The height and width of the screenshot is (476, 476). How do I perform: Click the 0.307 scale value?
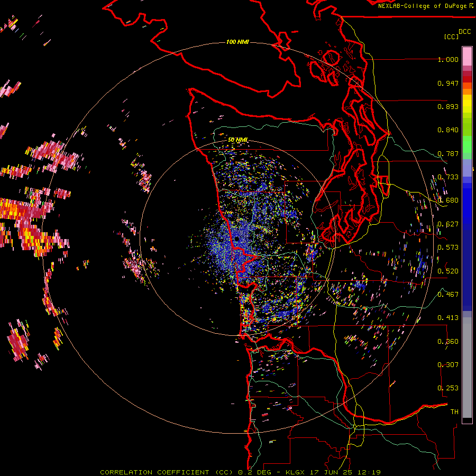pyautogui.click(x=448, y=364)
